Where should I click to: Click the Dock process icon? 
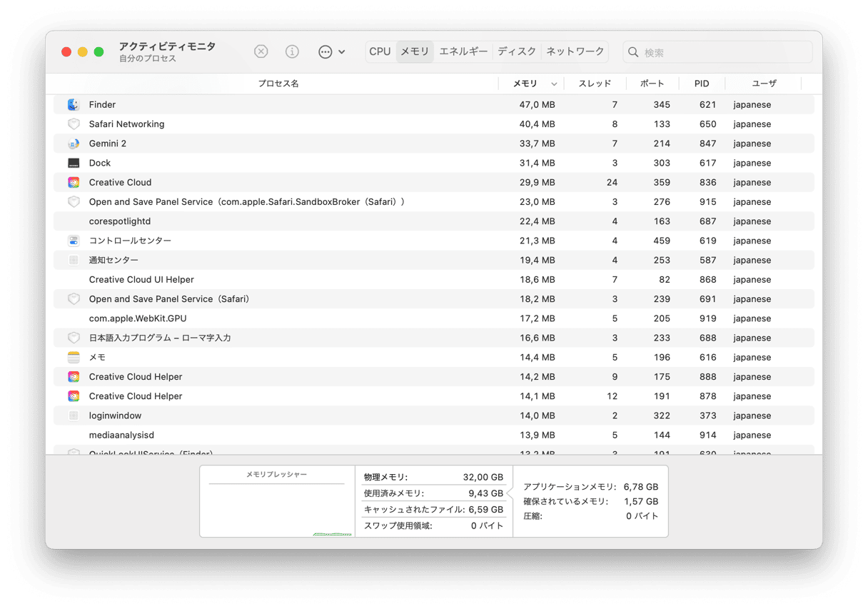(73, 163)
